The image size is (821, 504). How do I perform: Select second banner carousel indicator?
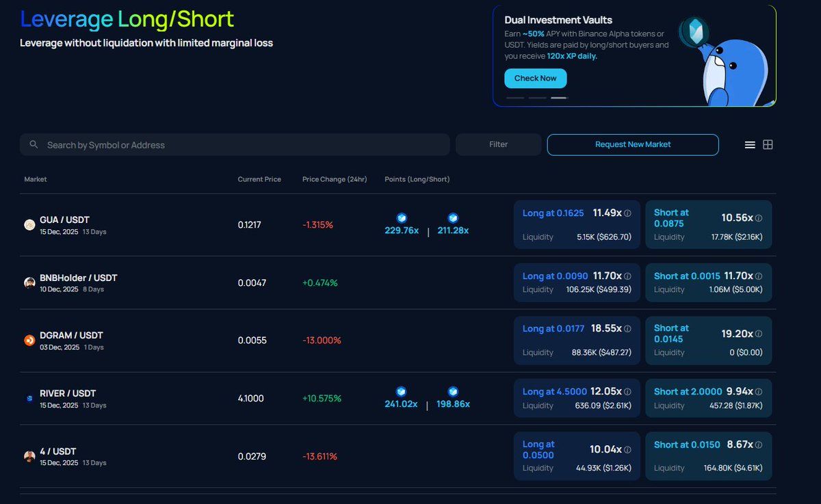pos(537,98)
